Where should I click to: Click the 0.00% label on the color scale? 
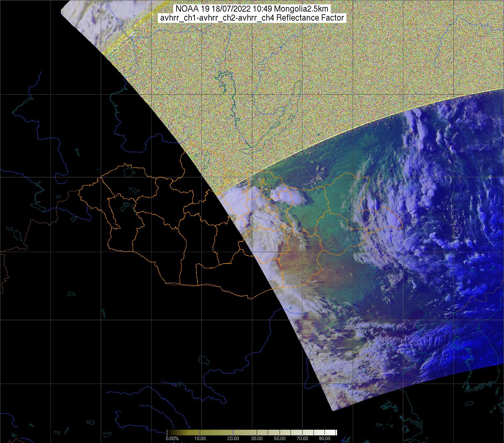pyautogui.click(x=172, y=438)
